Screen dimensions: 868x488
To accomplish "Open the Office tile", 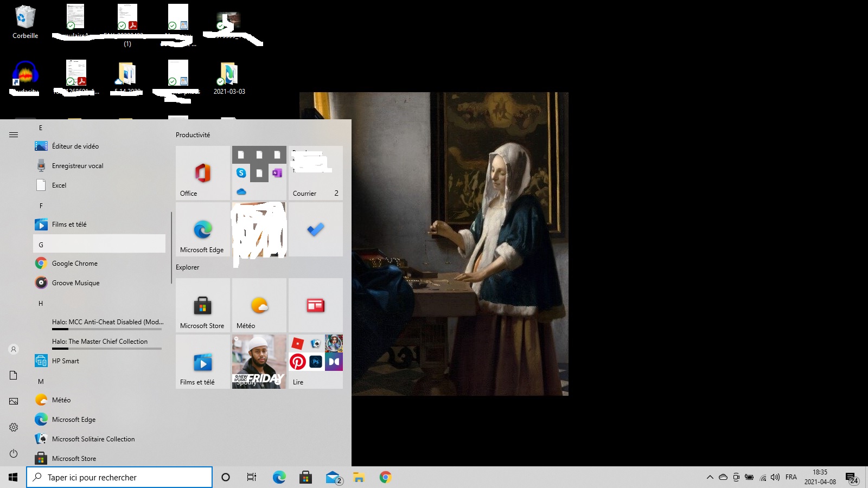I will click(203, 173).
